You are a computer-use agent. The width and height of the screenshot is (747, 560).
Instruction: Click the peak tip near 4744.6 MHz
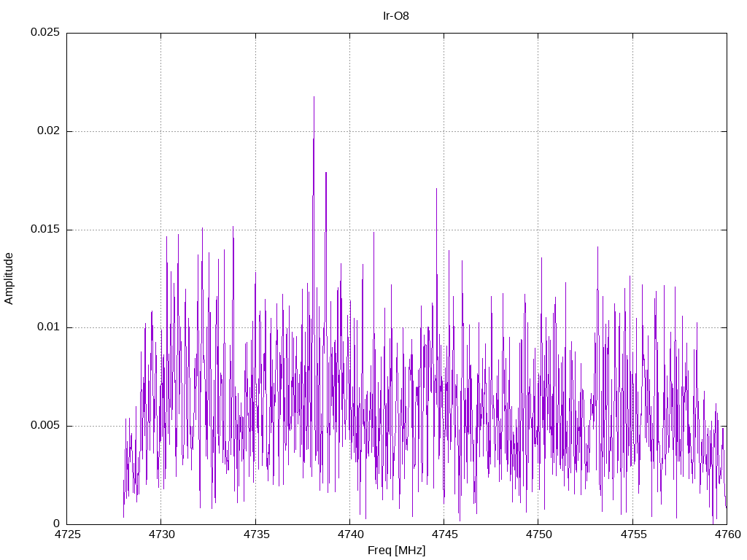tap(436, 189)
